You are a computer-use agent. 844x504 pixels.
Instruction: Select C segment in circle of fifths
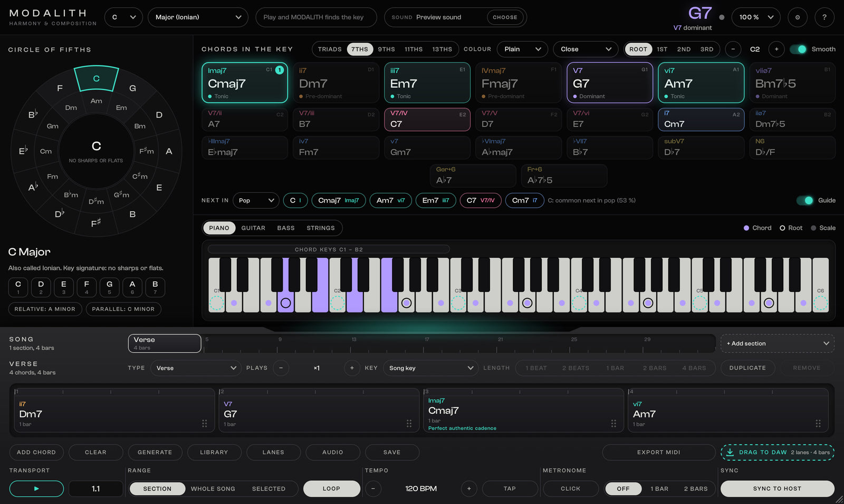coord(96,78)
